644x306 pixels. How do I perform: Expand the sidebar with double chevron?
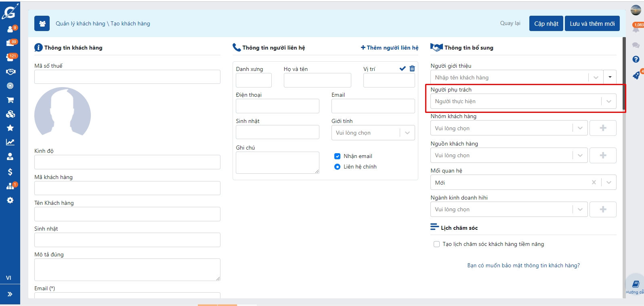pos(10,294)
